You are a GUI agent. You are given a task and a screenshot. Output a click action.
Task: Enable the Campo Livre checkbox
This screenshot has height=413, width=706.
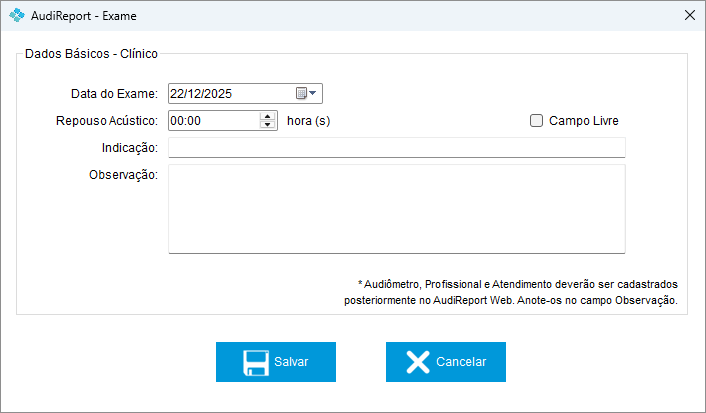tap(536, 121)
